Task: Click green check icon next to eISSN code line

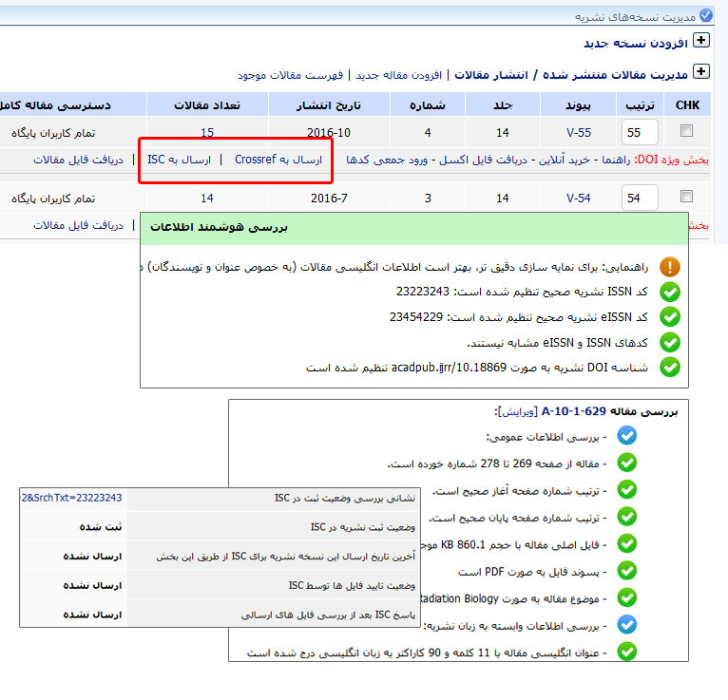Action: pyautogui.click(x=670, y=317)
